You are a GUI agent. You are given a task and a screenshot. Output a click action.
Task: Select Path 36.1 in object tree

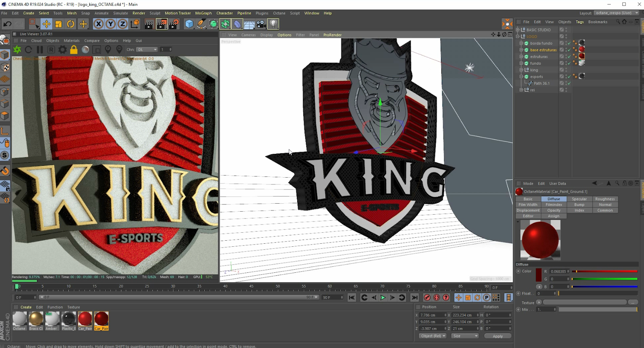click(x=542, y=83)
